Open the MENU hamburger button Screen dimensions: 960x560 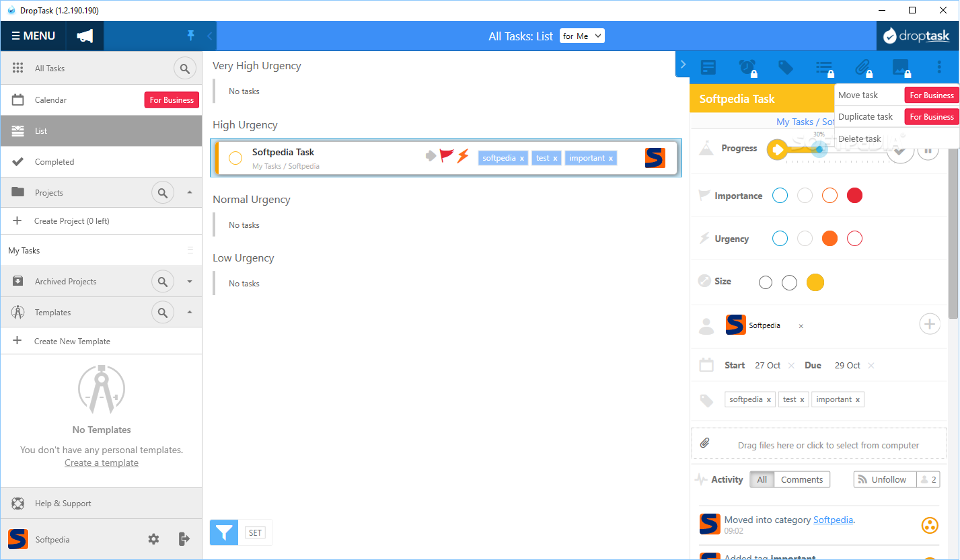point(33,36)
